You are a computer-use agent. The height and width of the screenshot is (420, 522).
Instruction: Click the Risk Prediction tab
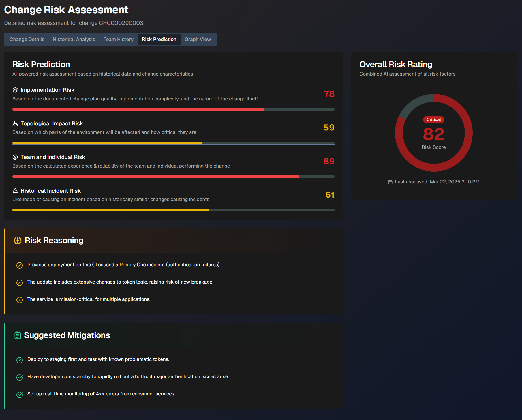pos(159,40)
